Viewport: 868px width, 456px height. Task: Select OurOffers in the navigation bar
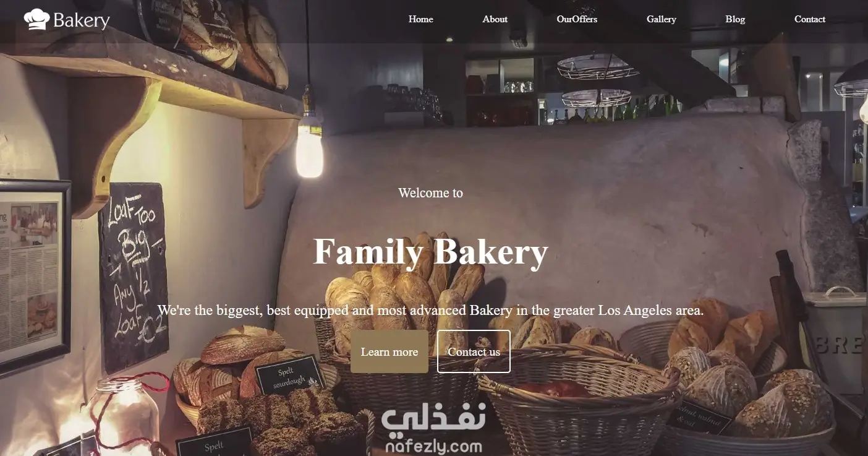(x=577, y=19)
